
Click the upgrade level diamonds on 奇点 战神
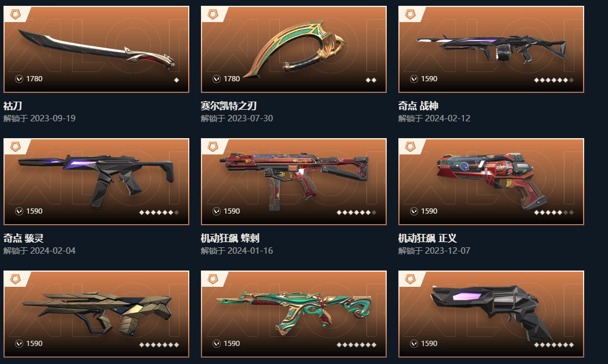point(554,80)
